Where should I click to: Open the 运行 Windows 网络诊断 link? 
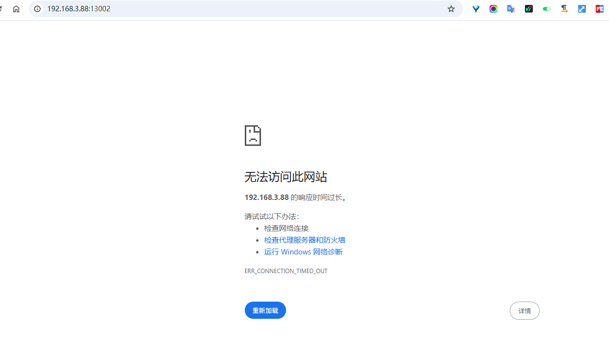click(x=303, y=252)
